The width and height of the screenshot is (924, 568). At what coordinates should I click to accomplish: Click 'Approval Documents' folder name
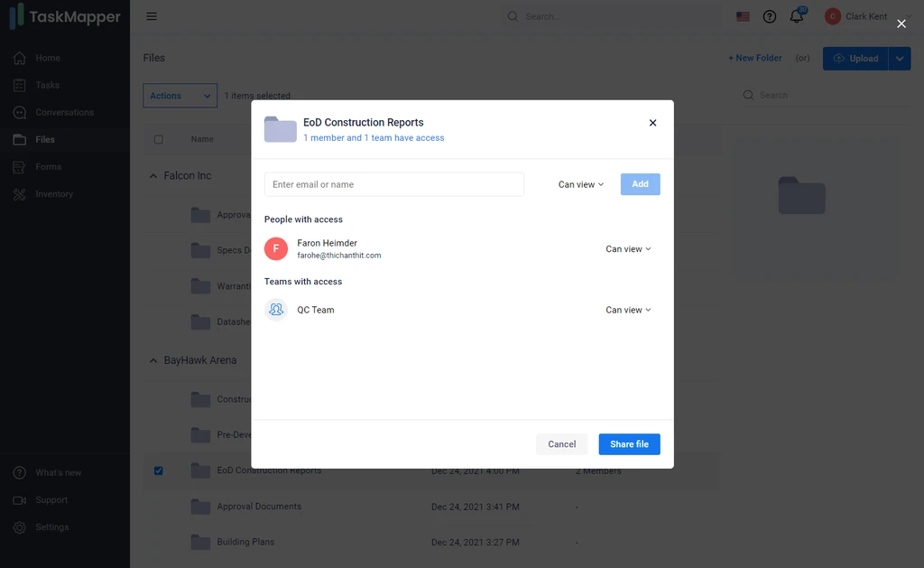coord(259,506)
